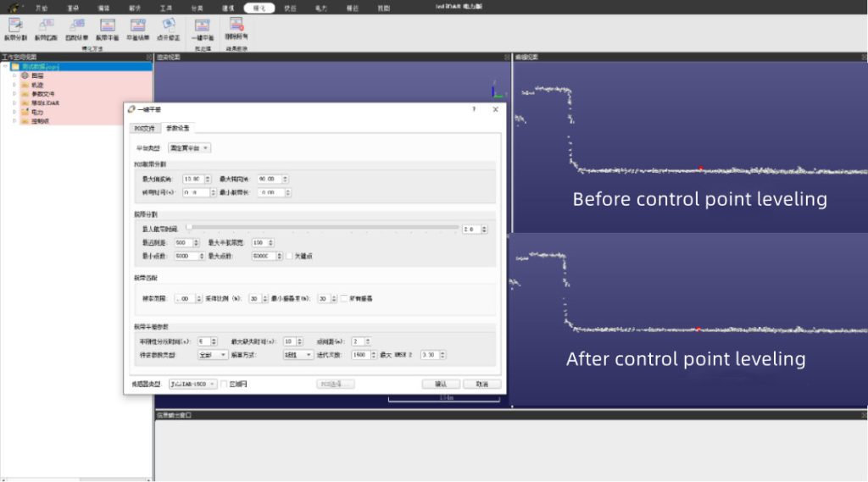Increase the slider value spinbox showing 2.0
This screenshot has height=482, width=868.
coord(484,227)
